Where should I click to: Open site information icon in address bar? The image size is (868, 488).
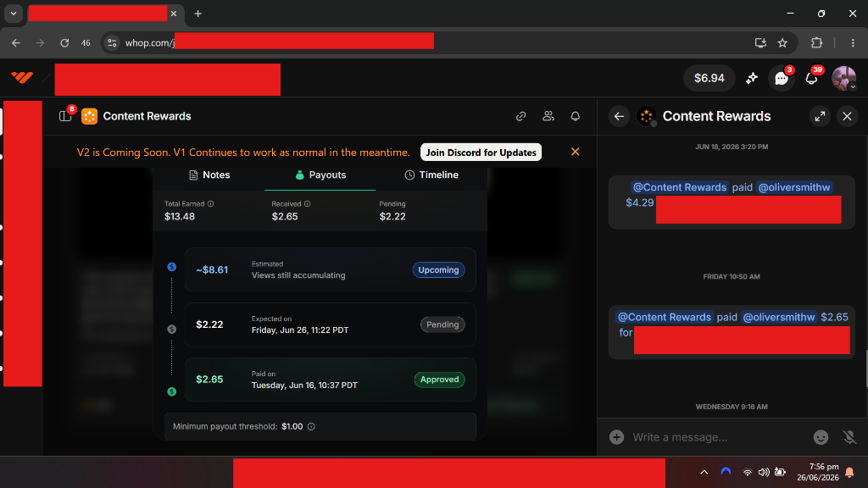(112, 42)
